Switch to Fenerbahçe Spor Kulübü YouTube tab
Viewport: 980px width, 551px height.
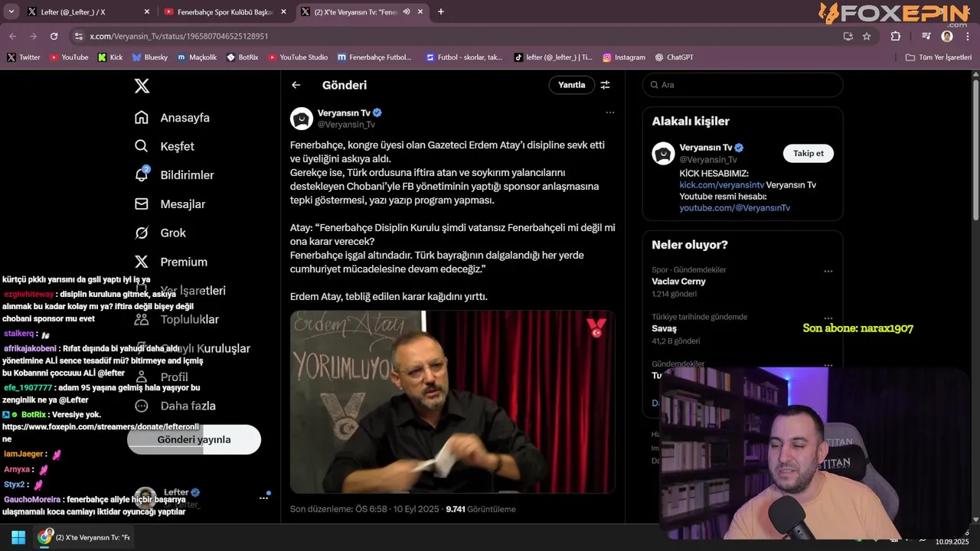click(225, 11)
